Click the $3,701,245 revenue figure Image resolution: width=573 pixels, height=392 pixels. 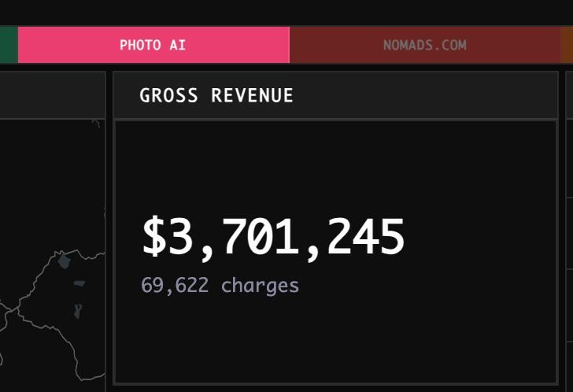[273, 237]
